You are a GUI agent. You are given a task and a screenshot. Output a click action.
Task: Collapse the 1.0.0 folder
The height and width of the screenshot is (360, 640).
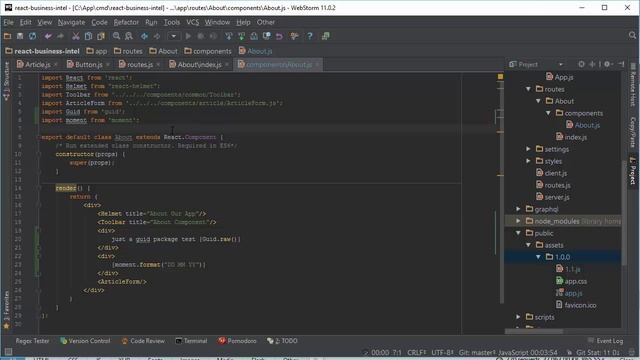[x=538, y=257]
